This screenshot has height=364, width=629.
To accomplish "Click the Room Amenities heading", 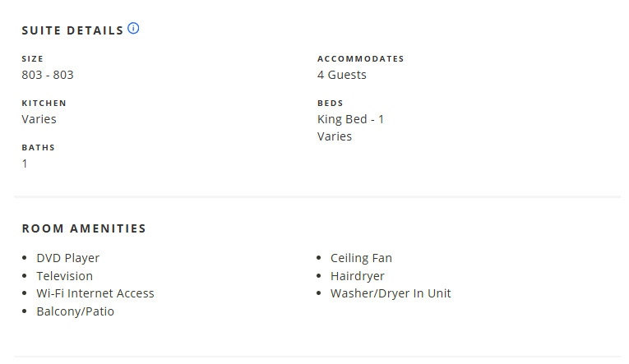I will click(x=84, y=228).
